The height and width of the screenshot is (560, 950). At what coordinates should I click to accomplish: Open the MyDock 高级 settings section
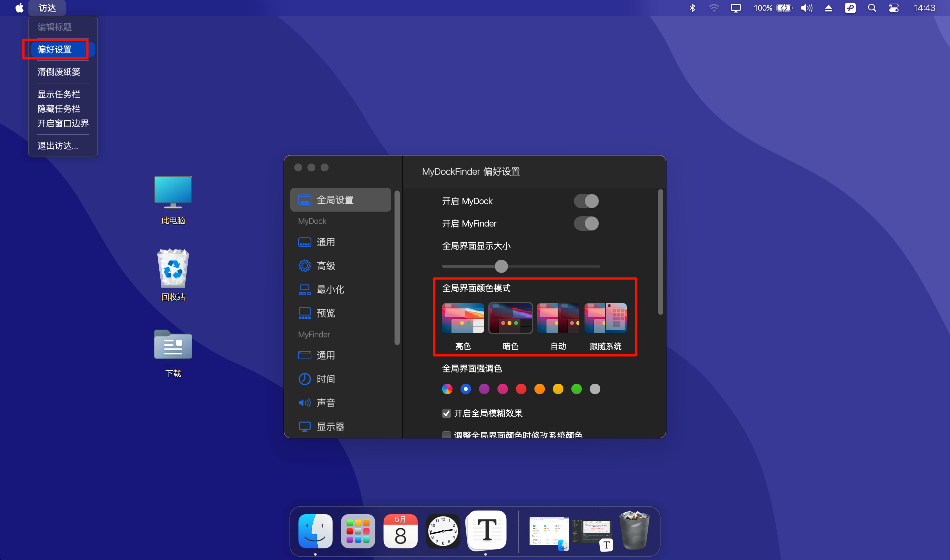[x=326, y=266]
